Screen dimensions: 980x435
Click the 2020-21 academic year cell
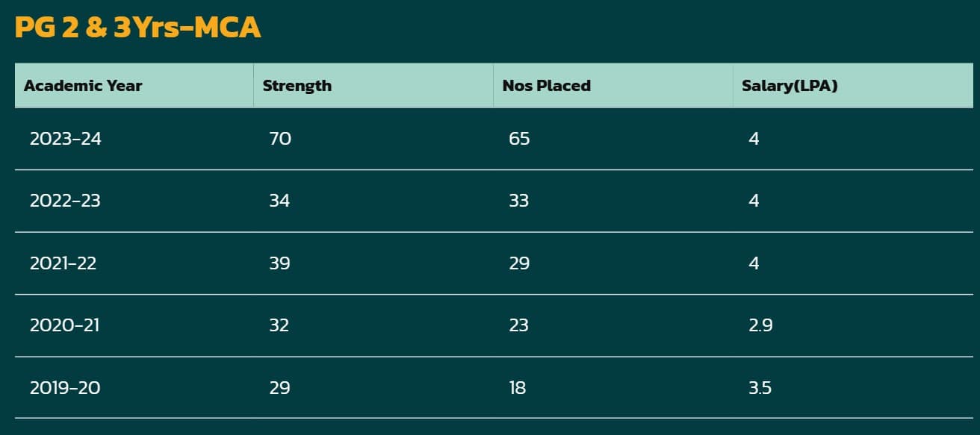(x=64, y=325)
